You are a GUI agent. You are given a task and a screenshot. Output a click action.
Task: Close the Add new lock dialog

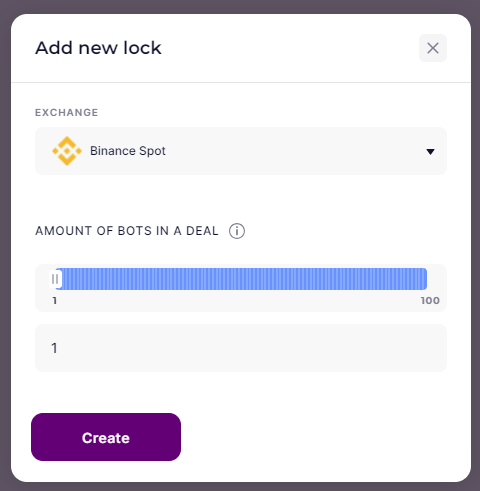(x=433, y=48)
